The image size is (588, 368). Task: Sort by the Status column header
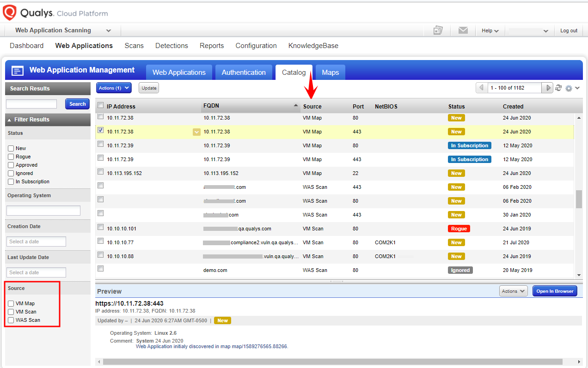[457, 106]
